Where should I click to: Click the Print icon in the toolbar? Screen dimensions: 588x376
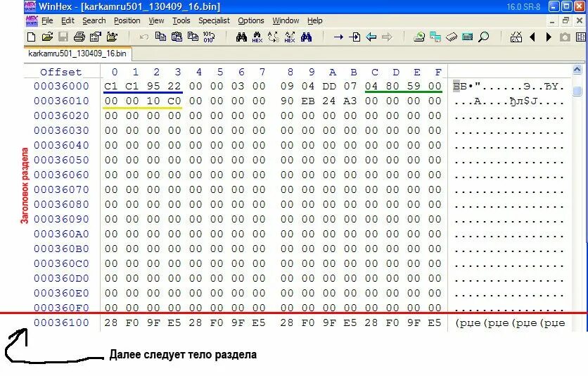pos(79,37)
